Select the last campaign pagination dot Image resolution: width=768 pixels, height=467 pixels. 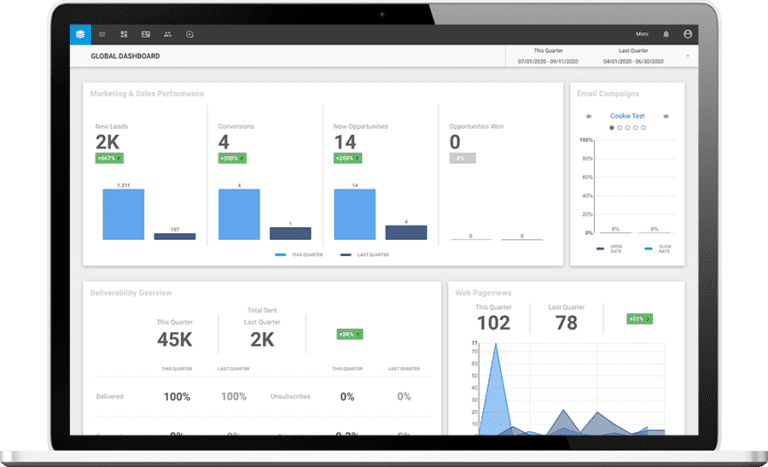coord(644,128)
